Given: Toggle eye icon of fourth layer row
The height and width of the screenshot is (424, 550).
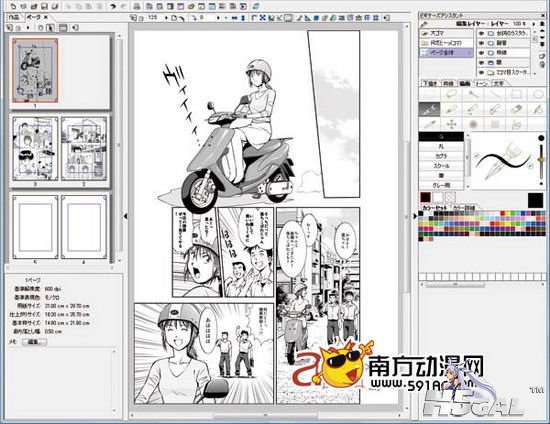Looking at the screenshot, I should coord(482,63).
